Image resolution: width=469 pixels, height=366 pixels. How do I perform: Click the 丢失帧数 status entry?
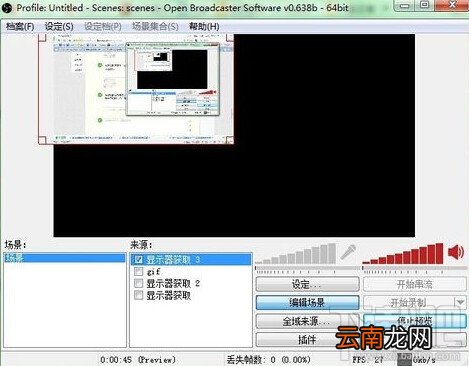point(269,360)
